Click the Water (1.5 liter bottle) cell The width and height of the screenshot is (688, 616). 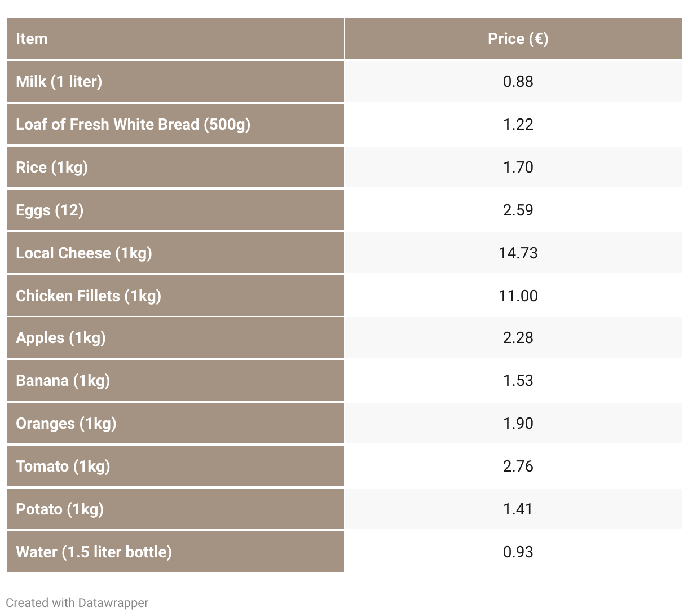(175, 552)
